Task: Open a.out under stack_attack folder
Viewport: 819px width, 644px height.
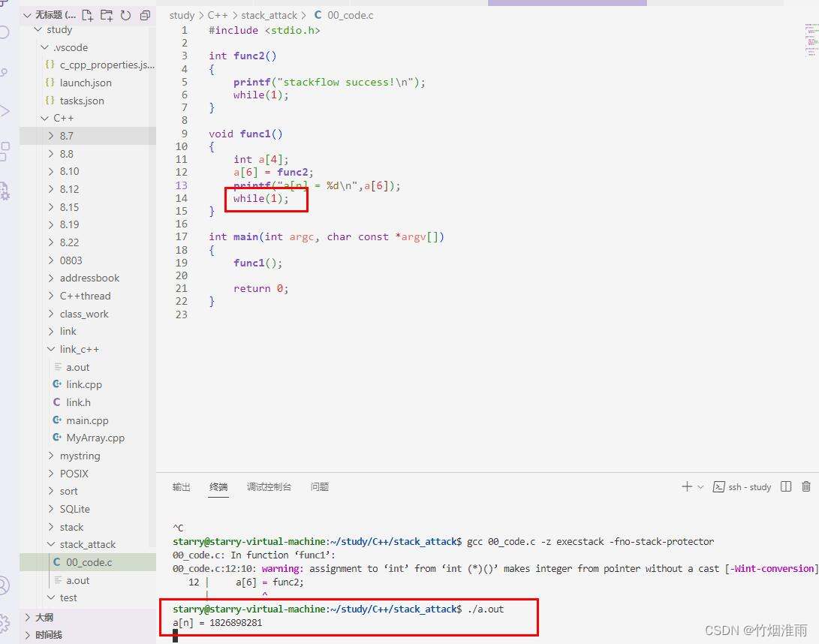Action: coord(88,579)
